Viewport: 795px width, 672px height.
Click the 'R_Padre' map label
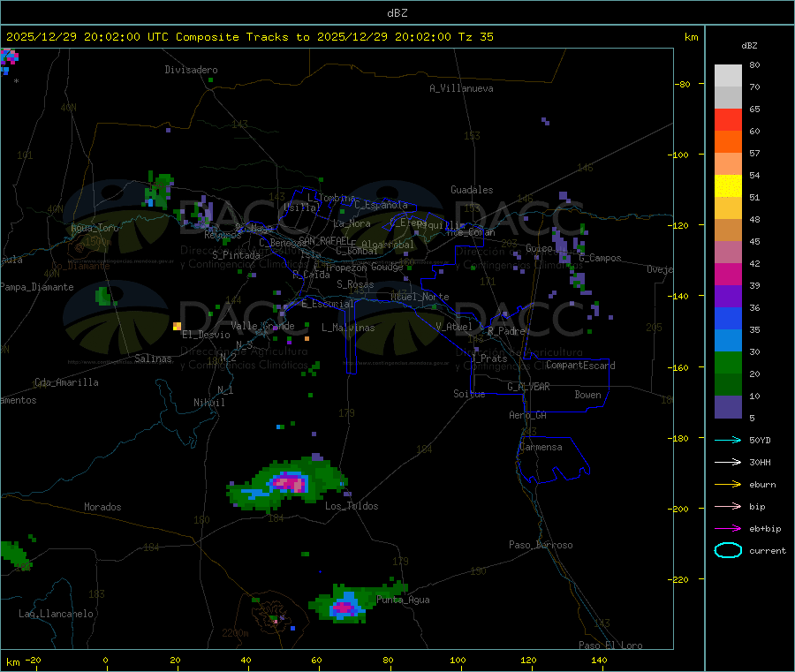pos(506,331)
